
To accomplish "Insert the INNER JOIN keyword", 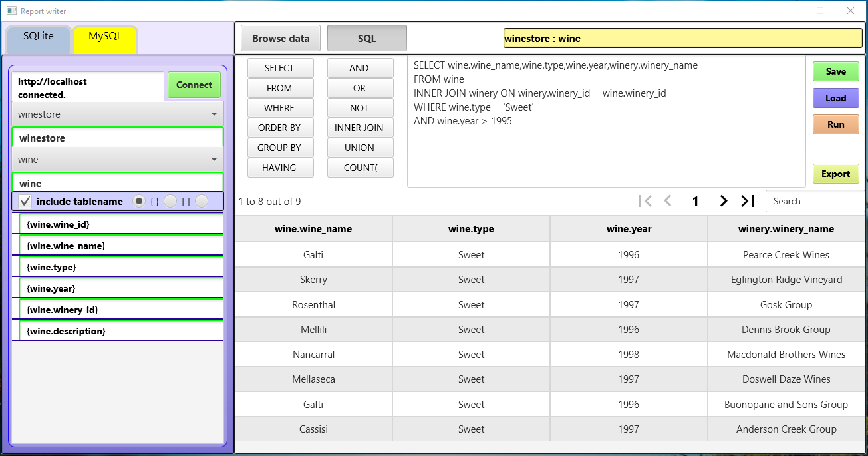I will point(360,128).
